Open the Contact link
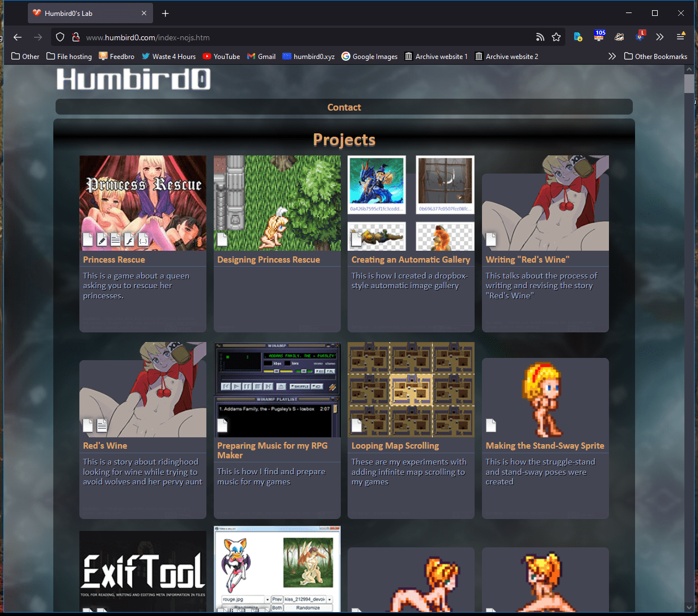This screenshot has height=616, width=698. coord(344,107)
